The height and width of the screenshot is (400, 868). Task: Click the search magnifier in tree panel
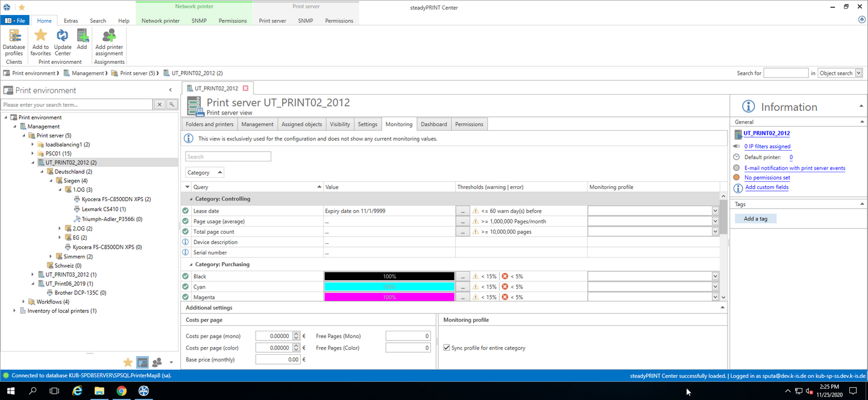click(x=172, y=105)
